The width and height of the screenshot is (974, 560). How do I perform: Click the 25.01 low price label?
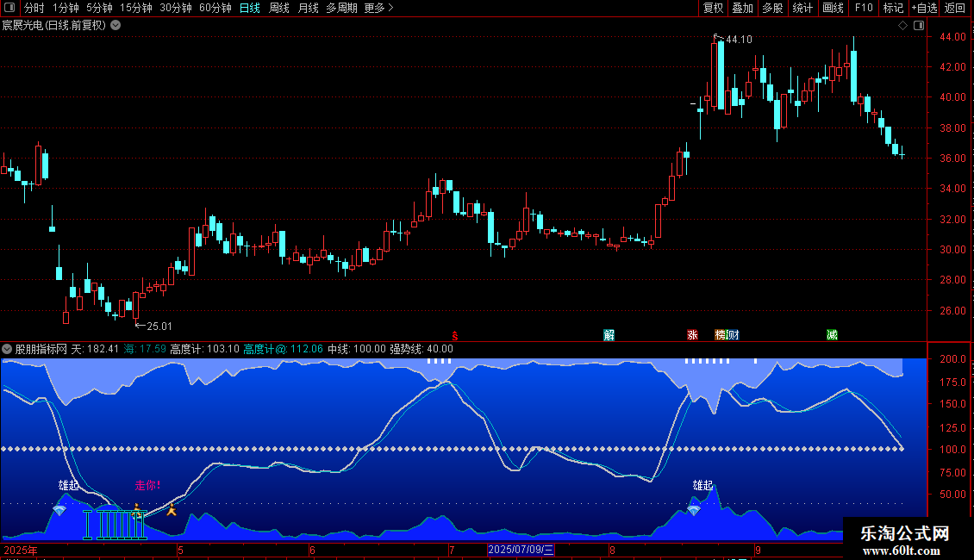pos(159,326)
